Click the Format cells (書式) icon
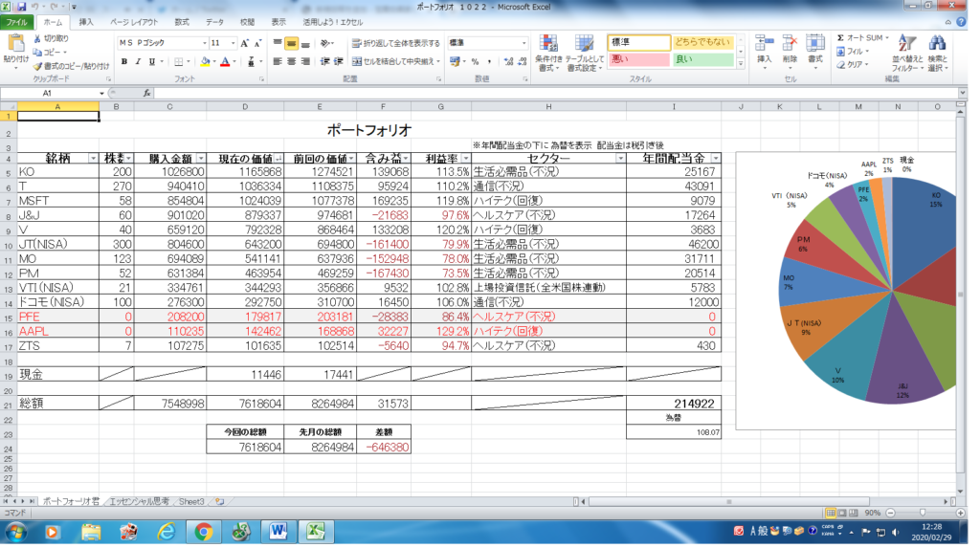Viewport: 980px width, 548px height. [x=815, y=44]
